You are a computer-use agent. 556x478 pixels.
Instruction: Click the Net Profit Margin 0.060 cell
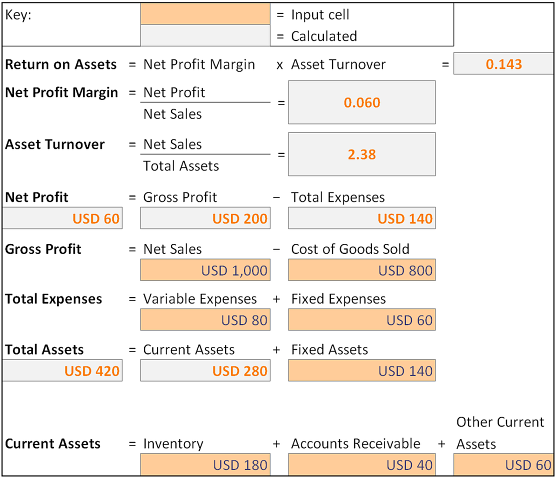(x=362, y=102)
